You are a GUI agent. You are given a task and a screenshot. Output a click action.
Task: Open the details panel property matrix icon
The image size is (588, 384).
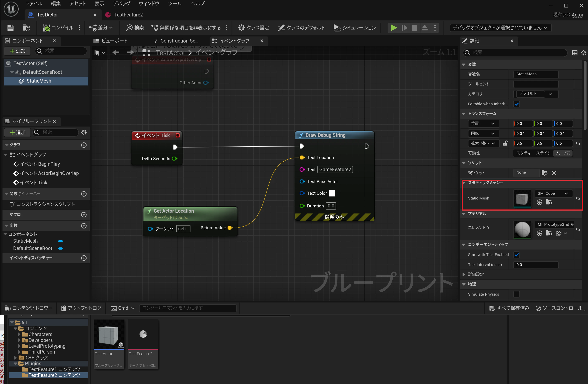point(575,53)
